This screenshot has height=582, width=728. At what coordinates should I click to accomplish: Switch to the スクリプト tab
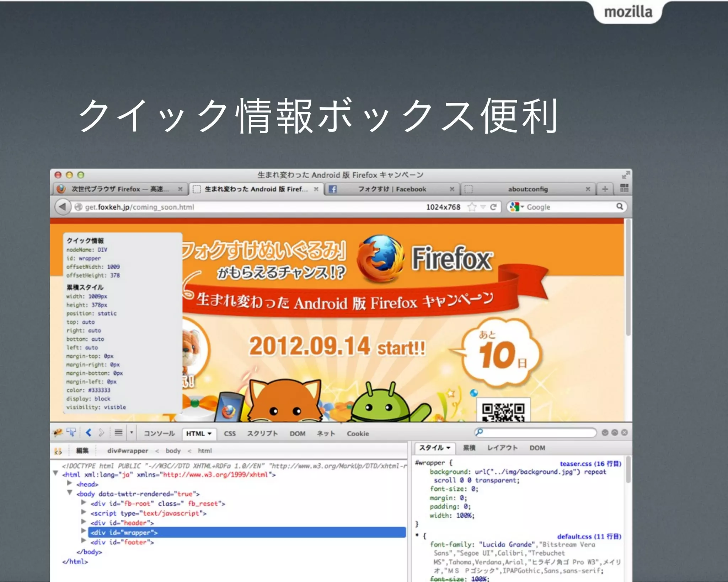[x=262, y=433]
